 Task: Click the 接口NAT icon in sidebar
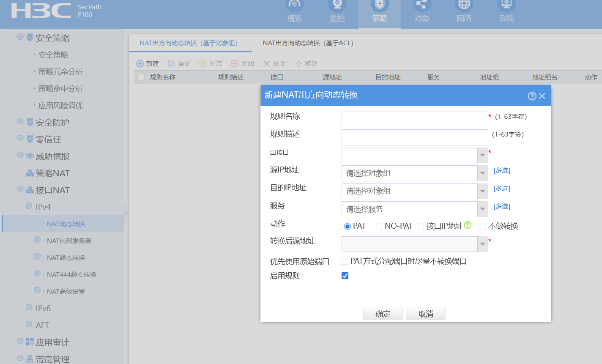(x=30, y=190)
